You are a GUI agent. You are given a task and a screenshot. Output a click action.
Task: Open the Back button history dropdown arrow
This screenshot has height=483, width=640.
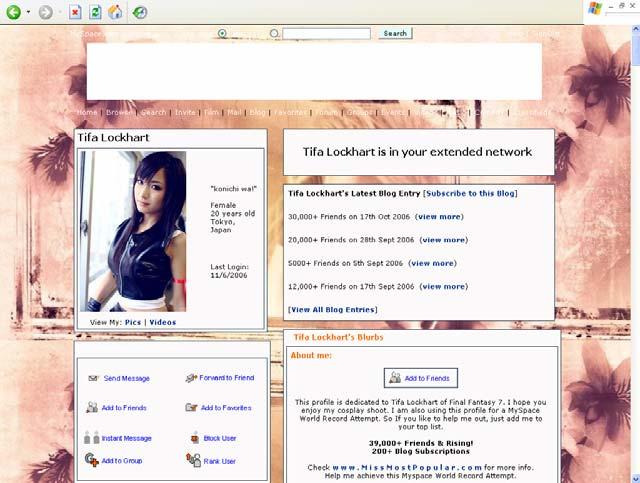coord(27,13)
